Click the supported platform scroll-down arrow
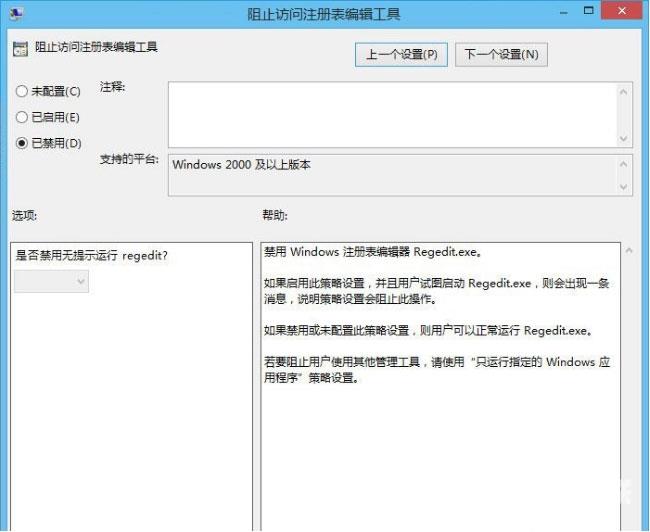Viewport: 650px width, 532px height. [x=624, y=187]
